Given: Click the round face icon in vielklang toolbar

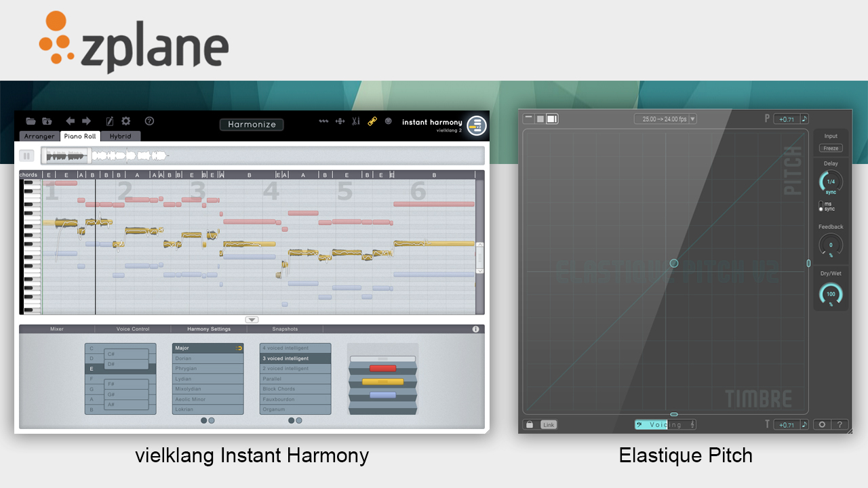Looking at the screenshot, I should click(389, 121).
